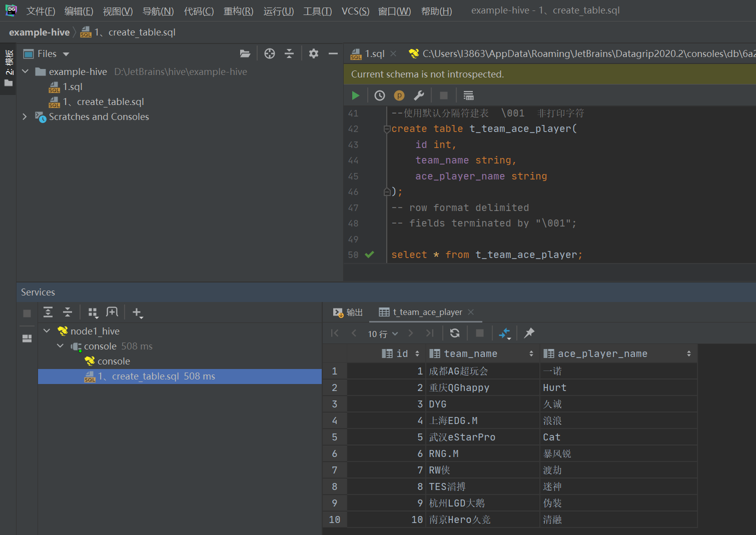Fold the create table block at line 42

click(386, 129)
